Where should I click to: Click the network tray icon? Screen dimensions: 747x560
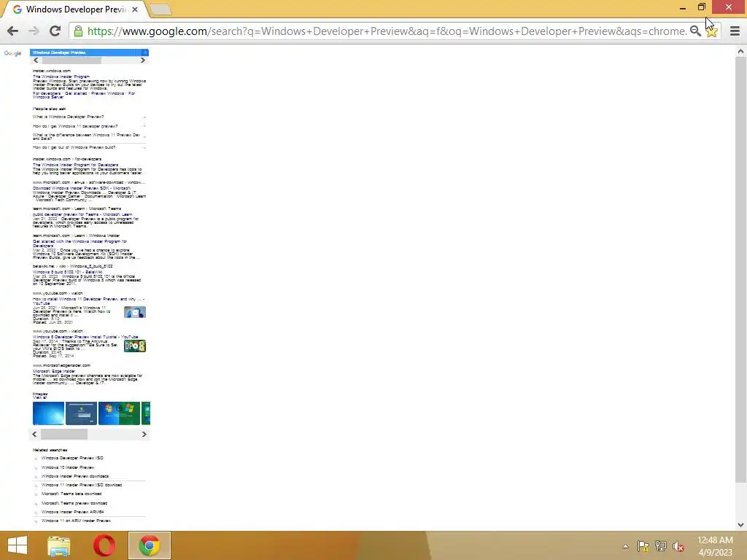point(660,546)
